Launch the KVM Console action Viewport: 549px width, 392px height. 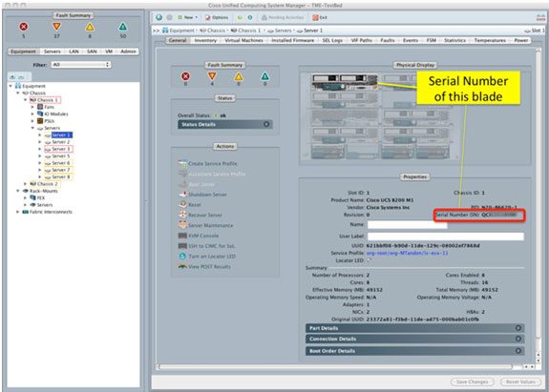[199, 236]
